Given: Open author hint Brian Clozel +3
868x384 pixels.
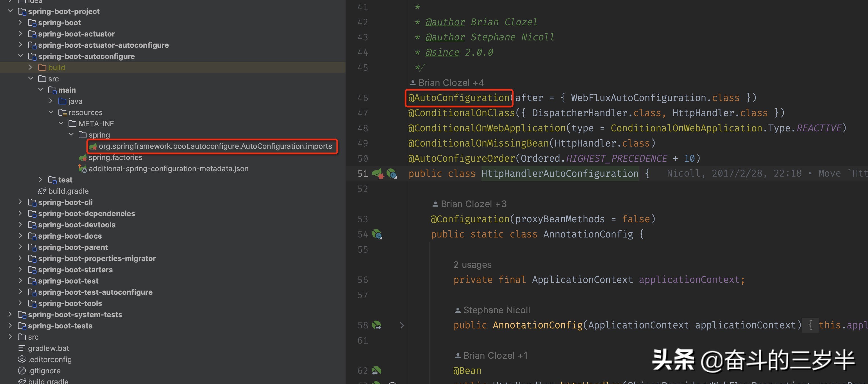Looking at the screenshot, I should pyautogui.click(x=473, y=204).
